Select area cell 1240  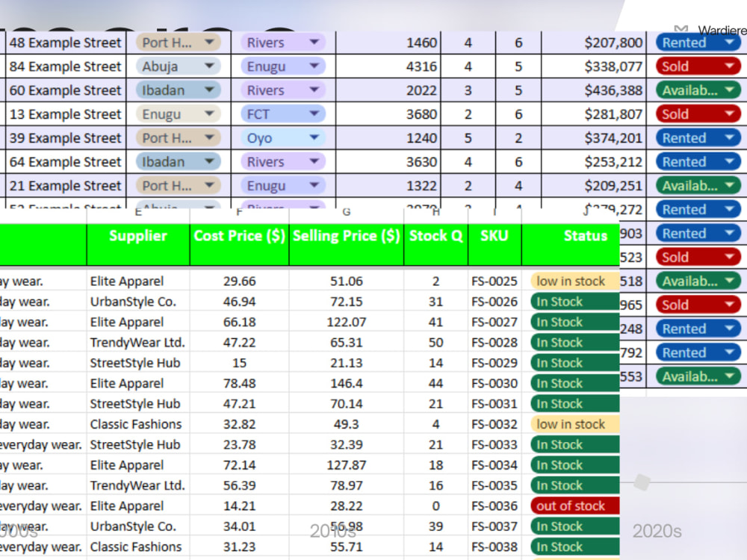388,137
